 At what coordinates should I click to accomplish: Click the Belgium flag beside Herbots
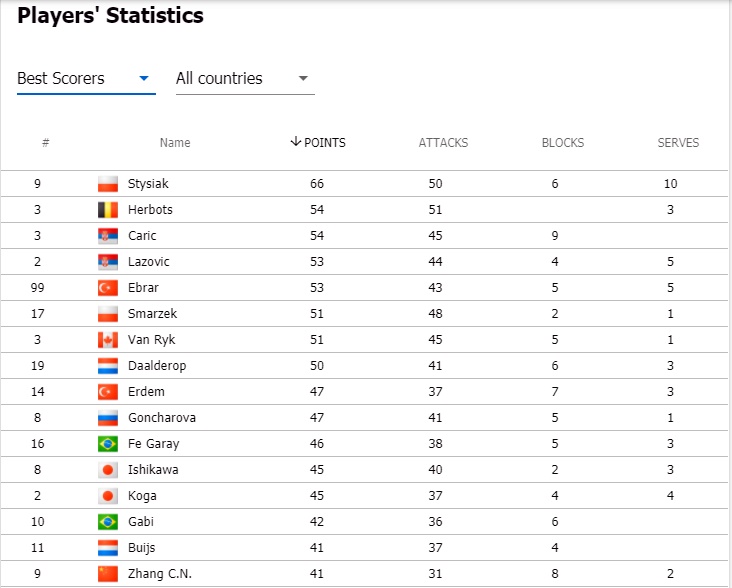click(108, 210)
